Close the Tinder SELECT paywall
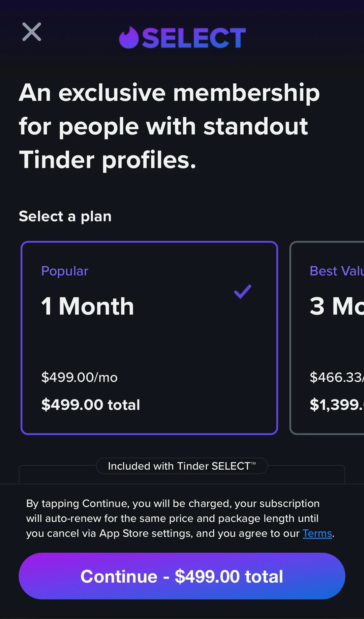The image size is (364, 619). click(x=32, y=32)
